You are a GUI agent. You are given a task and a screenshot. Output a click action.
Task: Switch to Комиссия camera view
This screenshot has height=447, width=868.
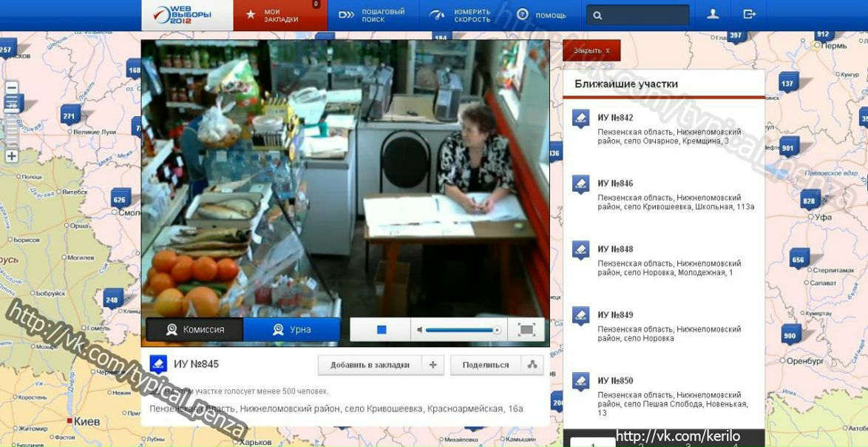point(194,330)
